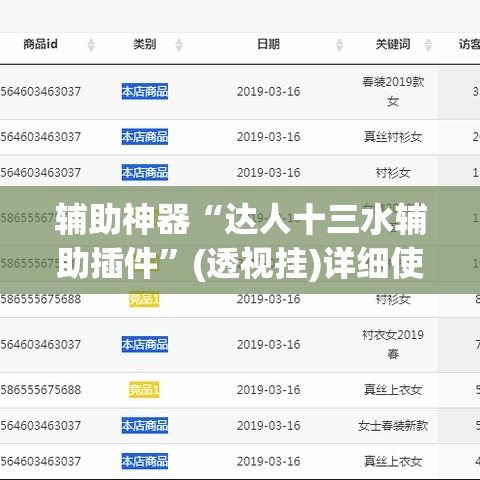Select the 商品id column header text
480x480 pixels.
pos(40,44)
